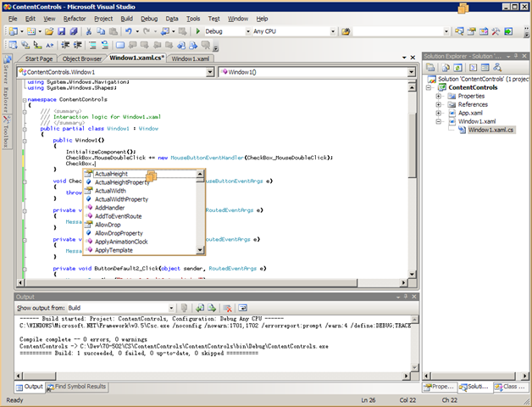This screenshot has width=532, height=407.
Task: Click the Comment Out Selected Lines icon
Action: coord(92,45)
